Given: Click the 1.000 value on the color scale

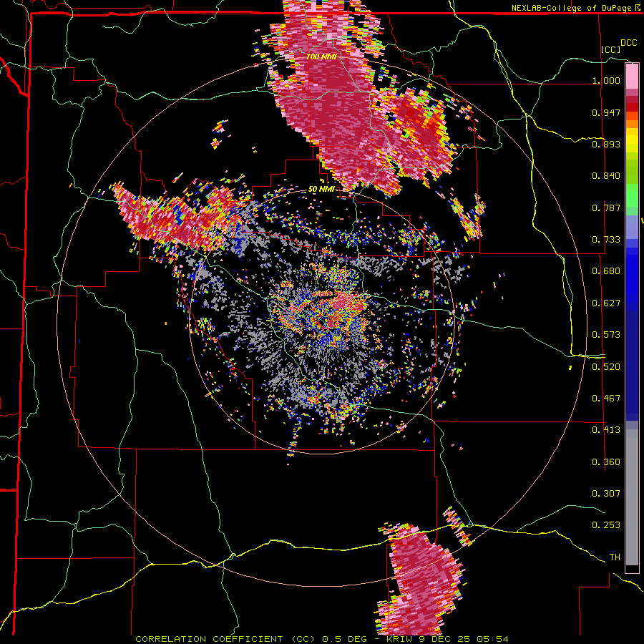Looking at the screenshot, I should coord(606,80).
